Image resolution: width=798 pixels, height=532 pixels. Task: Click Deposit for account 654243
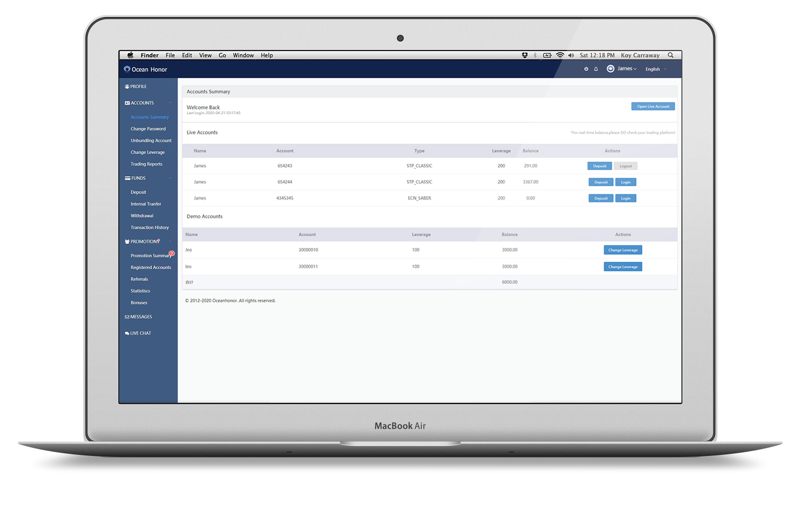(600, 166)
